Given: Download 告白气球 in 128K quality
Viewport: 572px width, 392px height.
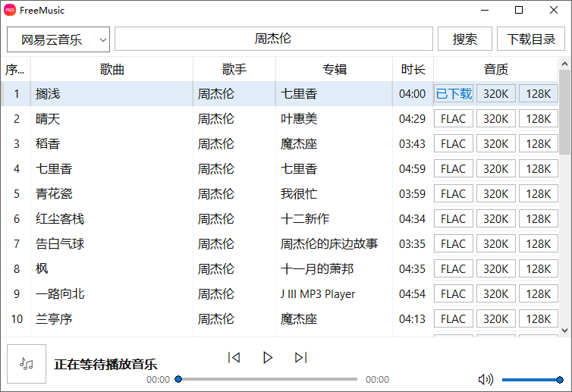Looking at the screenshot, I should 539,243.
